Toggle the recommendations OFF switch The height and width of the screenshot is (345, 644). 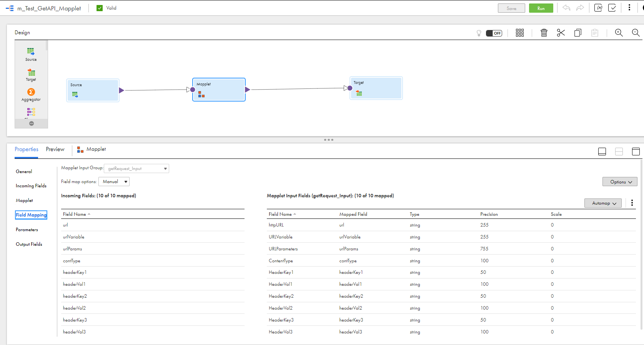point(494,33)
